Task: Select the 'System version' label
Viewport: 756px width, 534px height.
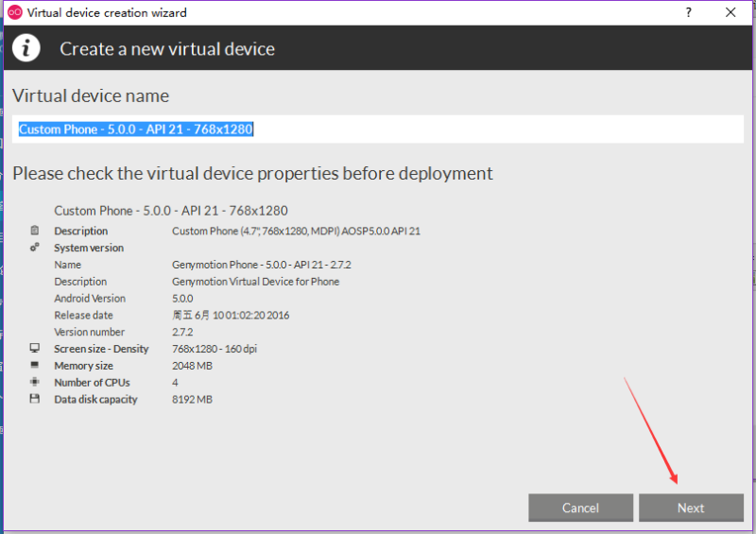Action: 89,248
